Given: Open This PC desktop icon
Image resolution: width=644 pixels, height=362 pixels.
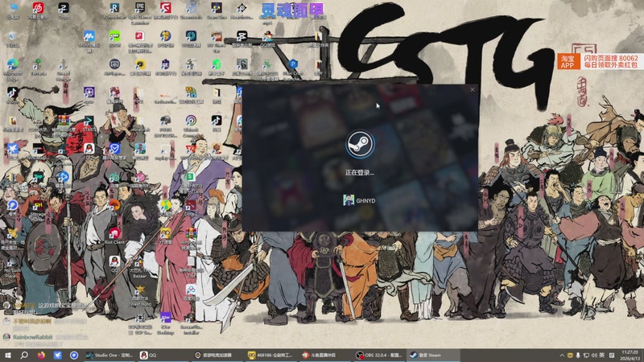Looking at the screenshot, I should click(x=12, y=10).
